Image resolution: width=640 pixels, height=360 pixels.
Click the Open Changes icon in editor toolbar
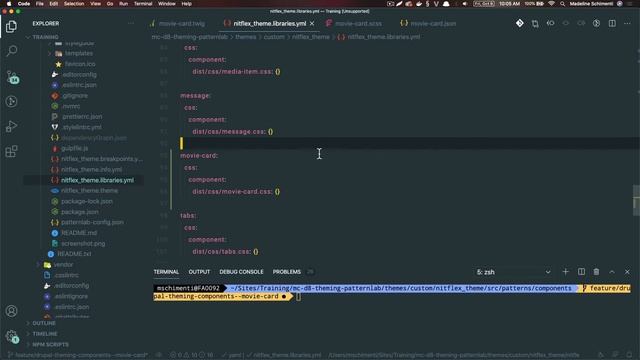(x=535, y=24)
